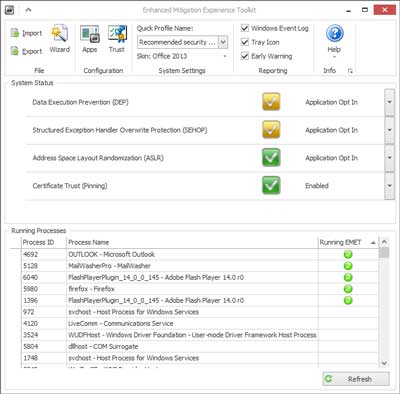Open the Certificate Trust setting dropdown arrow
The image size is (400, 394).
coord(389,186)
